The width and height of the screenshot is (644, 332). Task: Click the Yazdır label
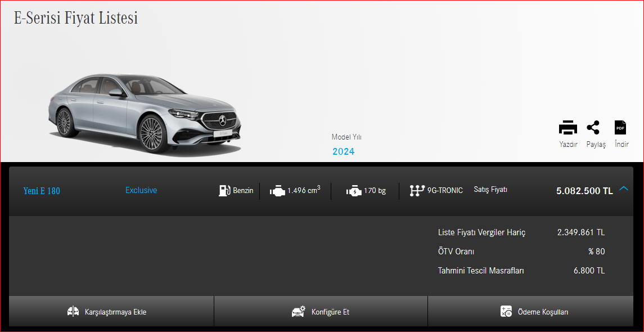[x=569, y=145]
